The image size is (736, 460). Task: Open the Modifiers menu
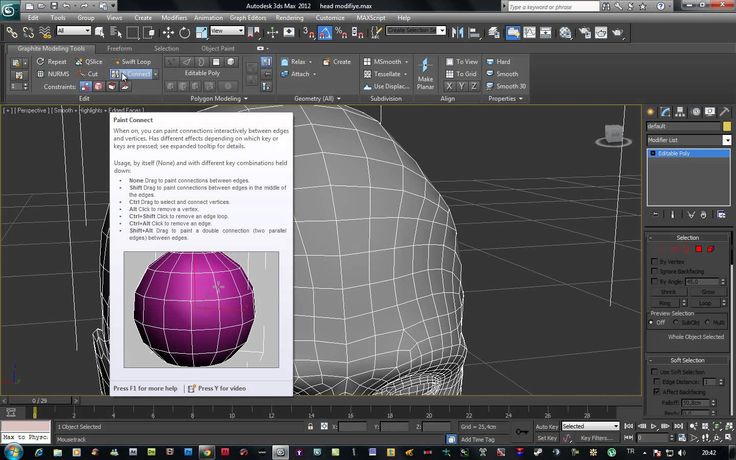(174, 18)
